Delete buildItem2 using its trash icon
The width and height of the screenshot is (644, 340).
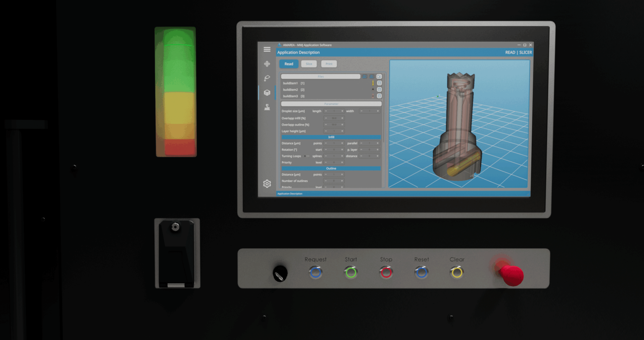[x=379, y=89]
